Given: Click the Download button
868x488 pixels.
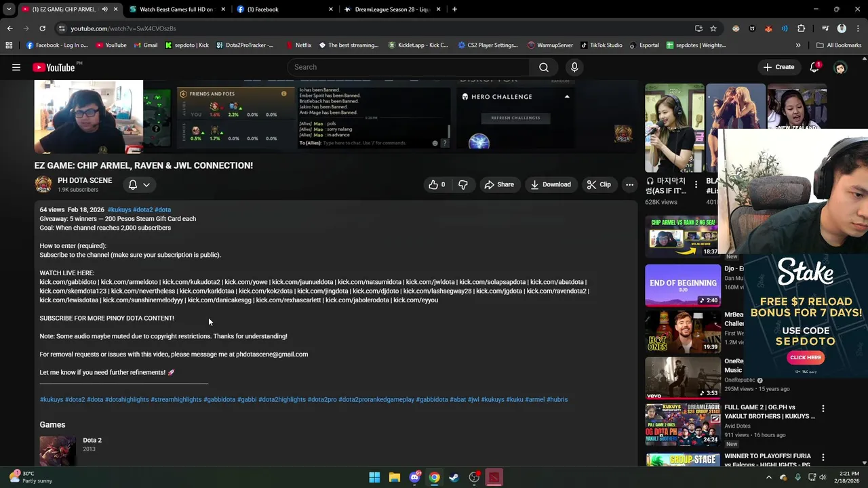Looking at the screenshot, I should click(551, 184).
